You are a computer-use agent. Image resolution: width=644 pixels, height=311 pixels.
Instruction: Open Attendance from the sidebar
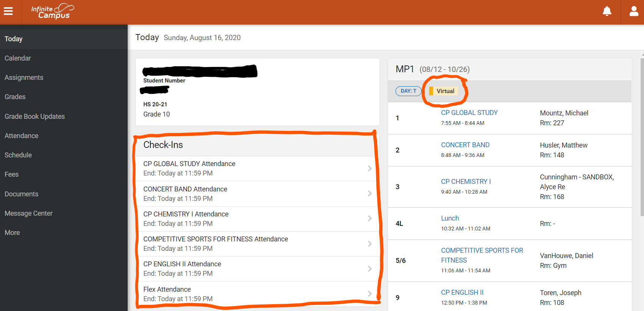(x=64, y=136)
